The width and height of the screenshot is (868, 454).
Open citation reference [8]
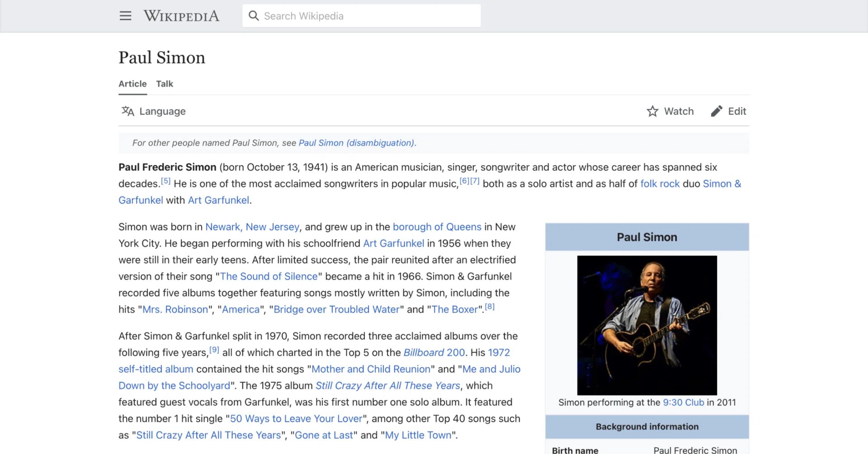[x=490, y=307]
